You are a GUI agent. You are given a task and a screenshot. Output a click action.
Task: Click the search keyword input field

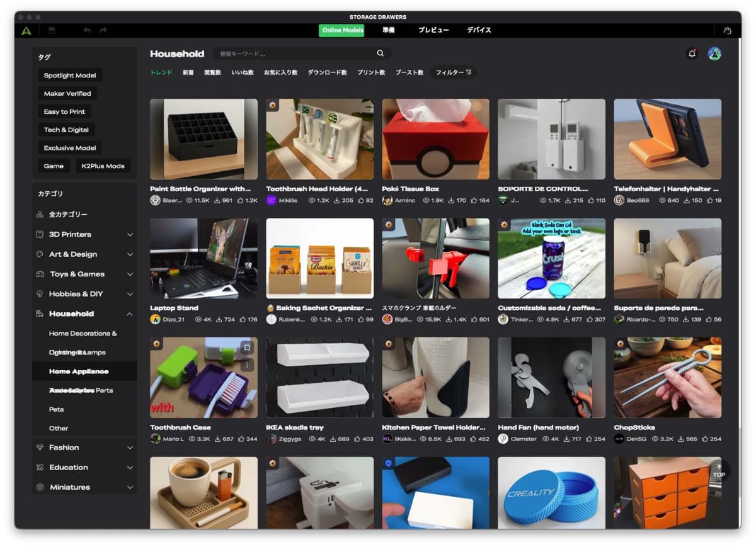coord(296,54)
